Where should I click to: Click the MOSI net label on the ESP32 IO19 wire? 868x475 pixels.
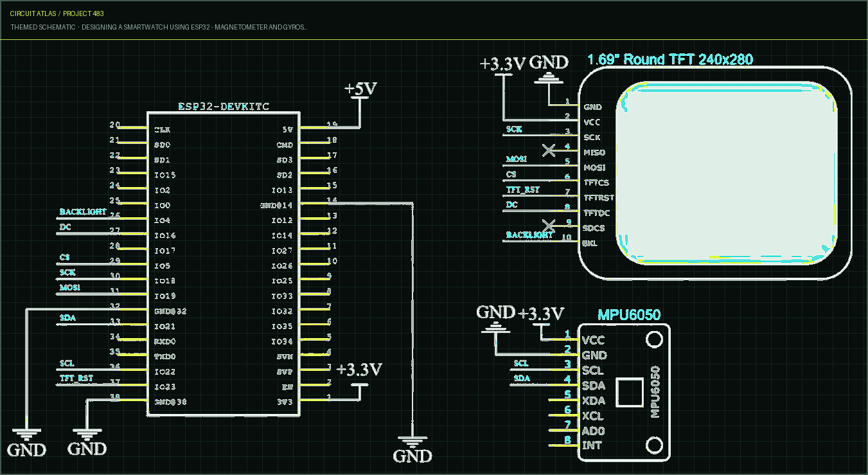pyautogui.click(x=70, y=287)
